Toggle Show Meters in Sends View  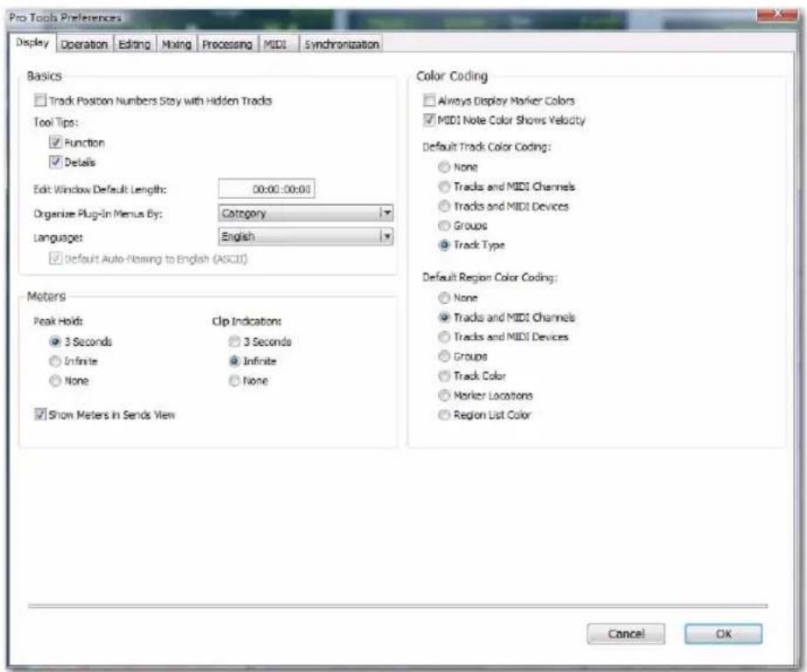40,414
